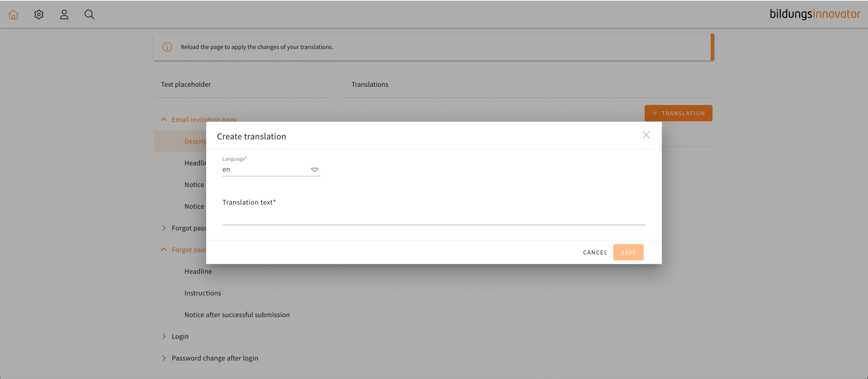This screenshot has width=868, height=379.
Task: Expand Password change after login section
Action: (x=164, y=358)
